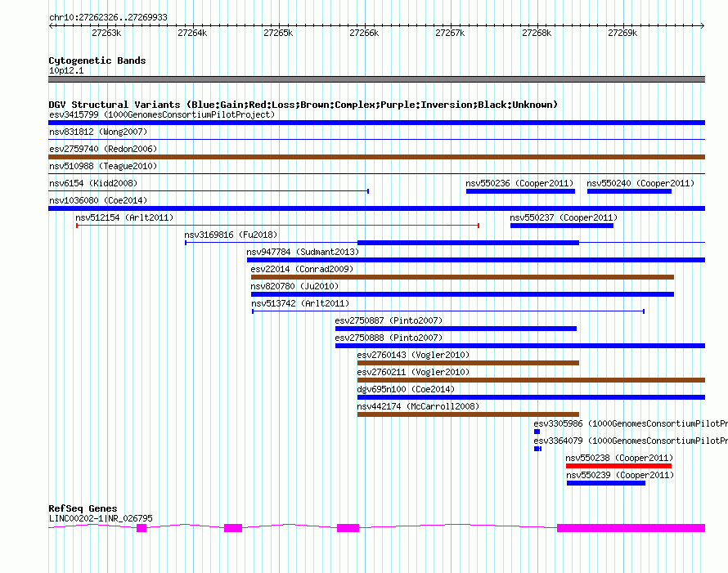Click the 10p12.1 cytogenetic band label
Image resolution: width=728 pixels, height=573 pixels.
click(x=66, y=70)
